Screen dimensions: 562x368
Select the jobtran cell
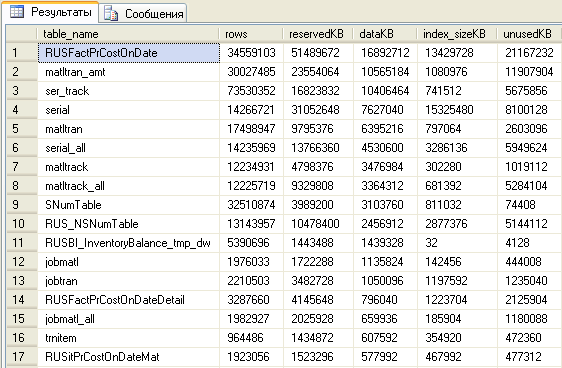(x=129, y=281)
